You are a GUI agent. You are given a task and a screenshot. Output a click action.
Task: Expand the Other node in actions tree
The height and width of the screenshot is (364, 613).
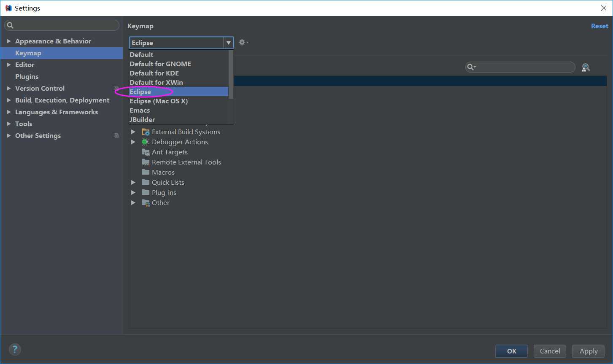click(x=133, y=203)
